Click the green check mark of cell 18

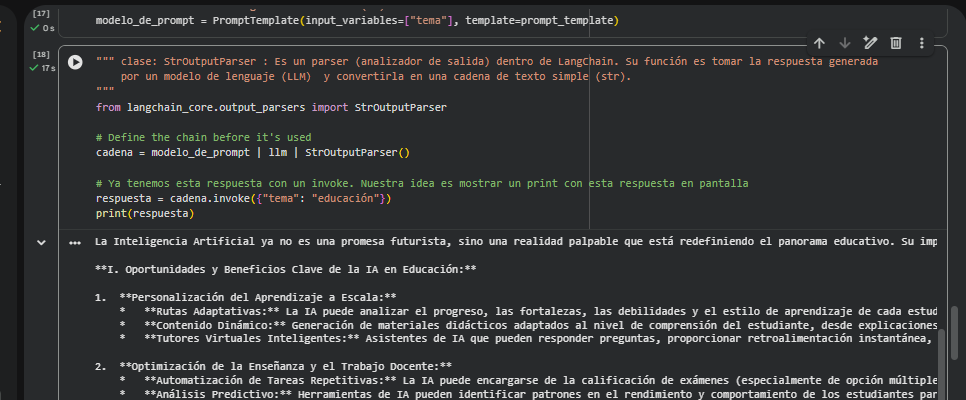point(34,68)
